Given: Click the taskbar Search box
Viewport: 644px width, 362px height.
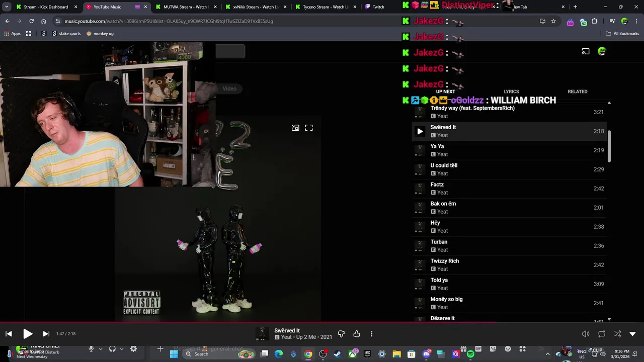Looking at the screenshot, I should tap(219, 354).
